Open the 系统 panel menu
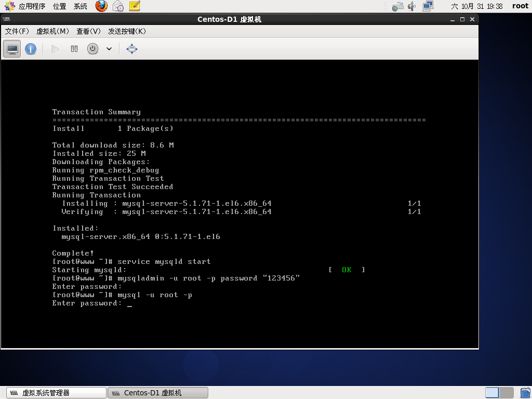 coord(81,6)
